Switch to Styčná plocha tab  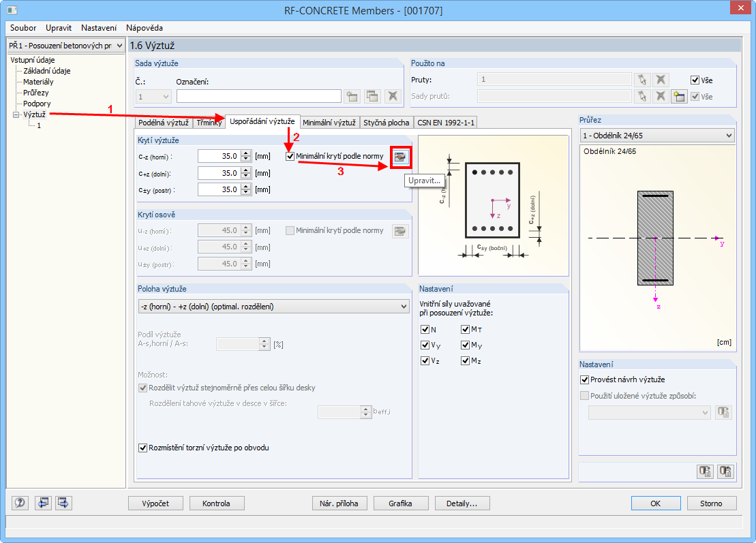[387, 123]
